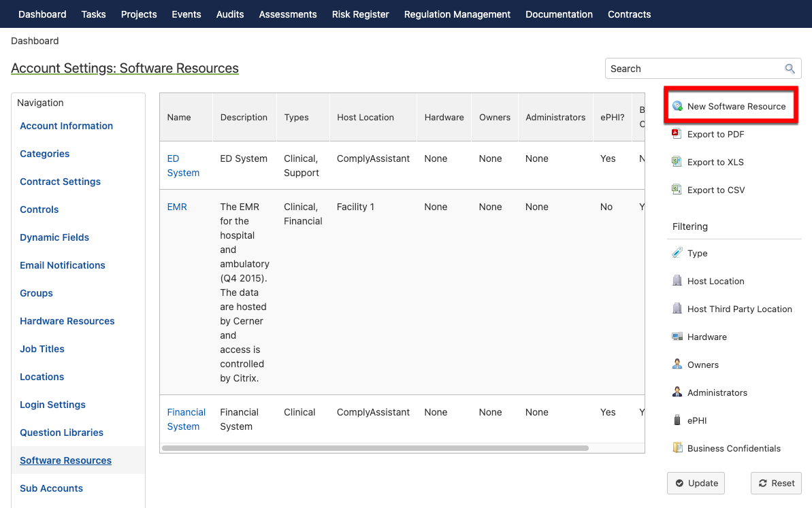Go to Hardware Resources in navigation
Image resolution: width=812 pixels, height=508 pixels.
tap(67, 321)
